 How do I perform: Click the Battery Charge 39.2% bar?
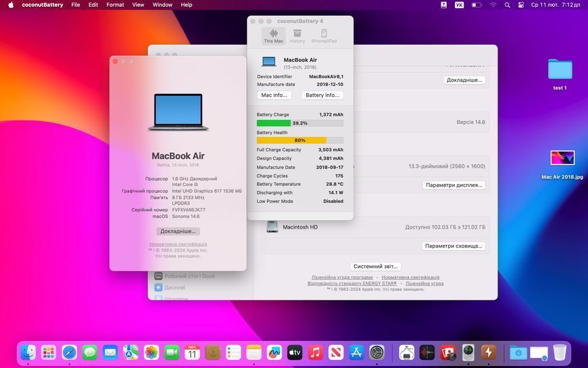[x=300, y=123]
